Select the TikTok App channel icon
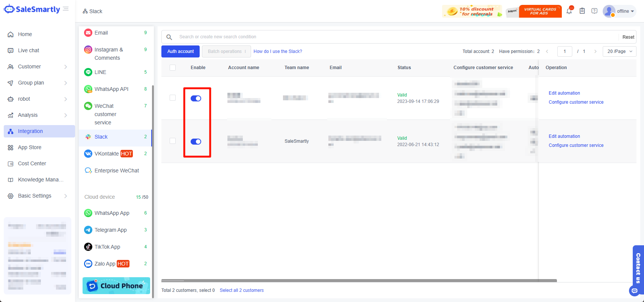This screenshot has height=302, width=644. click(88, 247)
